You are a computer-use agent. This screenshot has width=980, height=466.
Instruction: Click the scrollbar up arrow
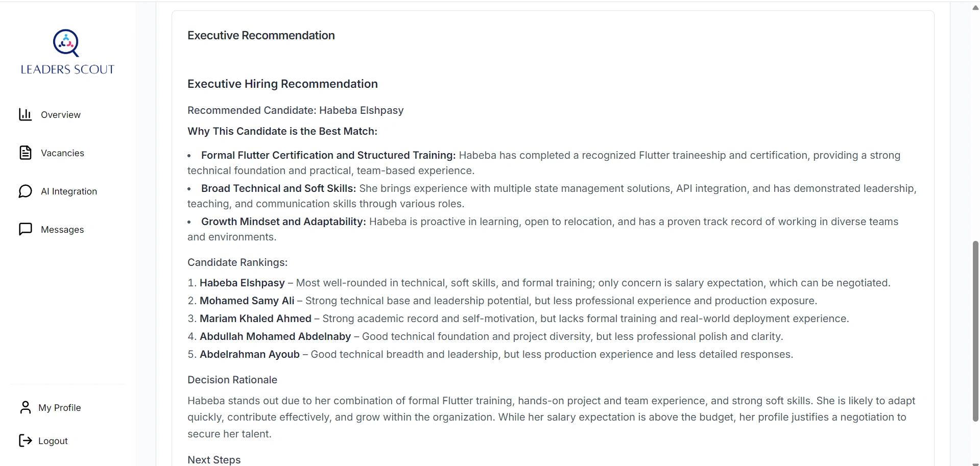click(975, 7)
